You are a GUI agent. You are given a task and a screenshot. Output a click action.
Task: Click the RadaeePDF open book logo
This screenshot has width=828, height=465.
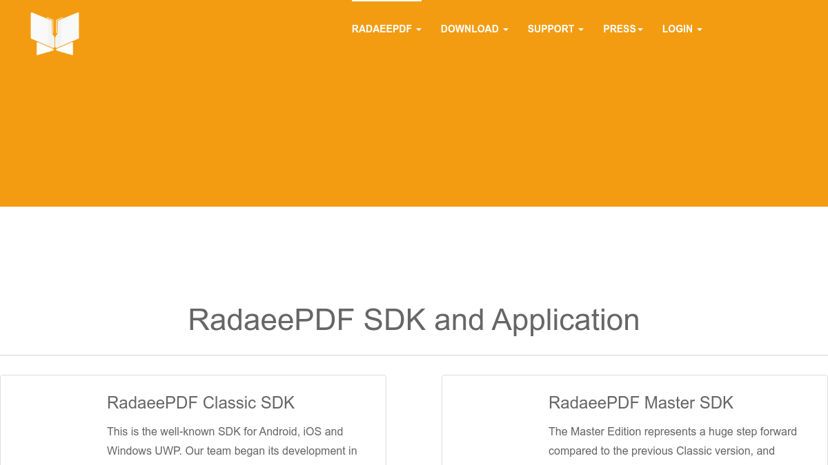[55, 33]
